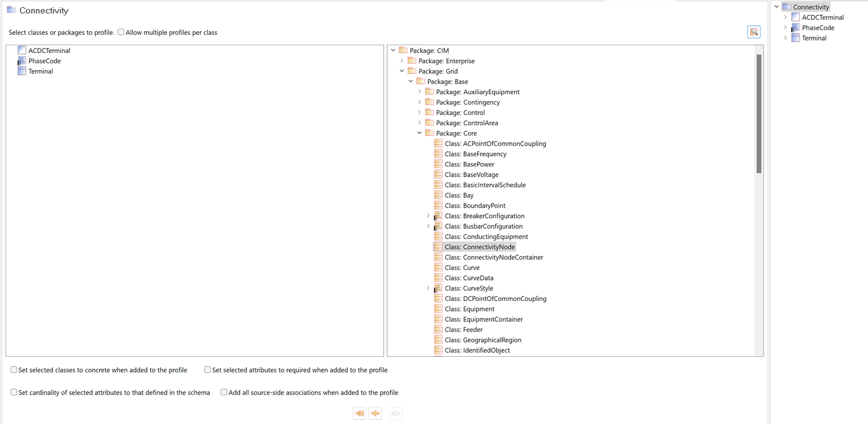This screenshot has width=868, height=424.
Task: Check Set selected attributes to required
Action: tap(207, 370)
